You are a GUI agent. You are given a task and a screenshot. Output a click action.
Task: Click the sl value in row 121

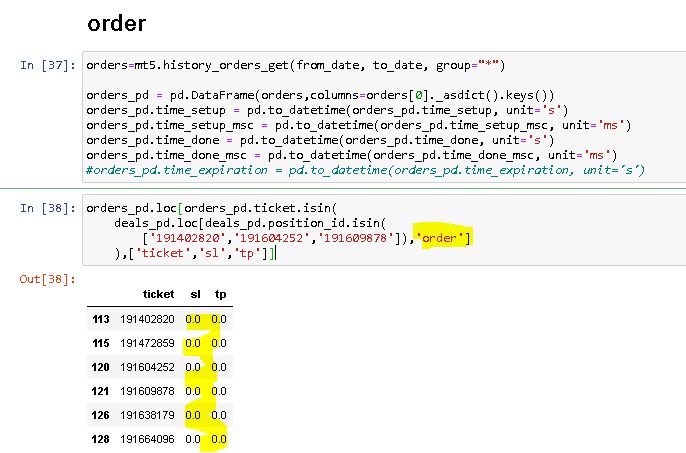click(x=193, y=391)
